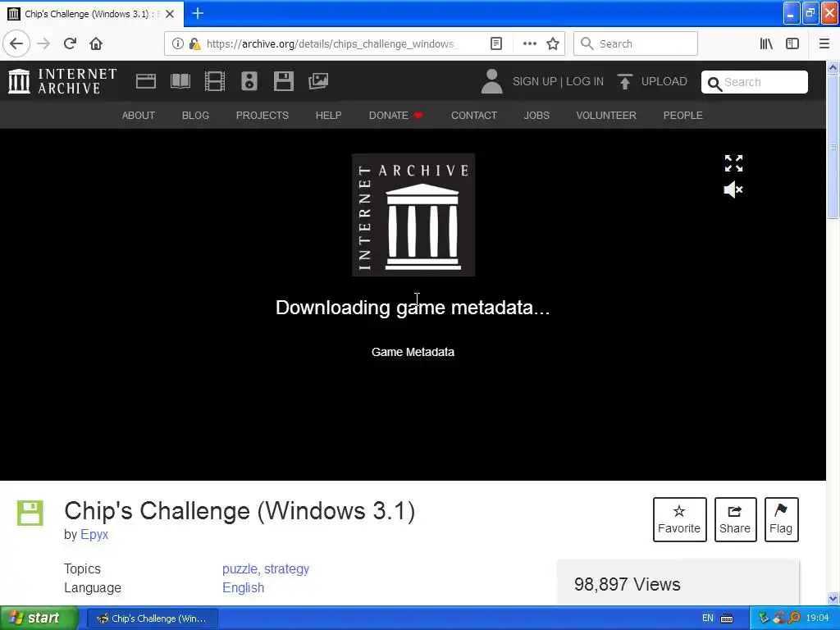Click the green software floppy item icon
840x630 pixels.
(x=30, y=513)
